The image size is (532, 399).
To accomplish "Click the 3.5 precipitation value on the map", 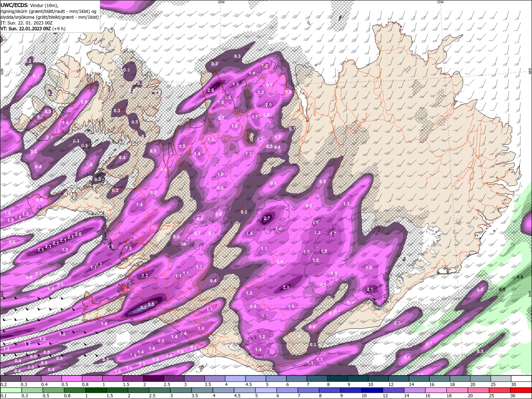I will coord(151,304).
